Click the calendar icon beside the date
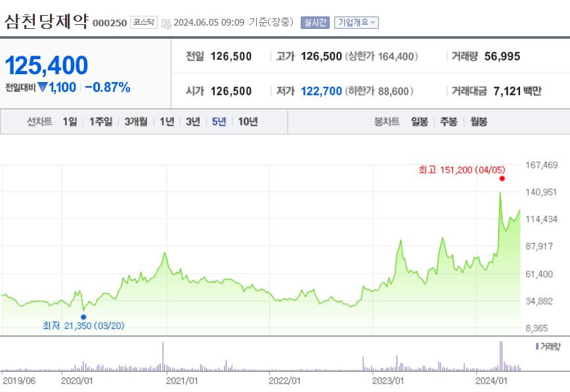Image resolution: width=570 pixels, height=392 pixels. point(165,22)
